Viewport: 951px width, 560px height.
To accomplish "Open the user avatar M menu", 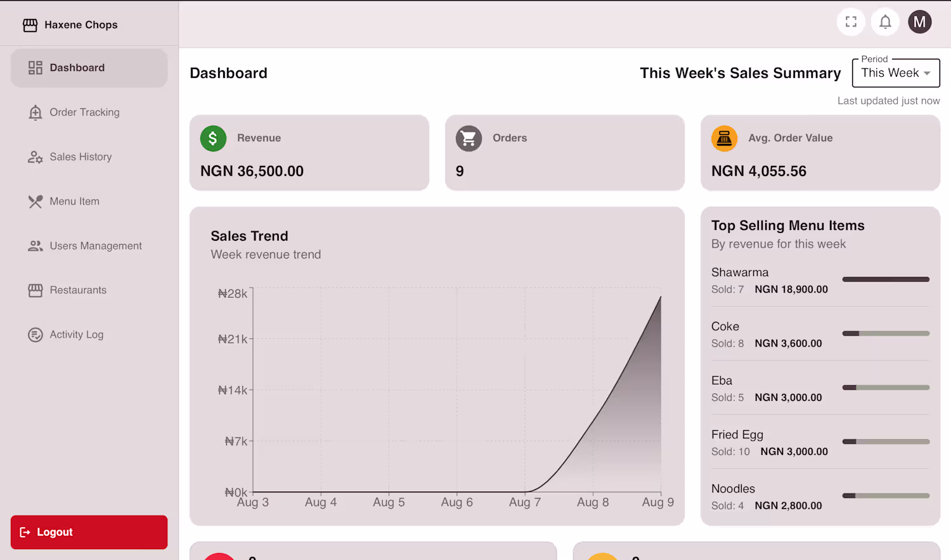I will click(x=919, y=22).
